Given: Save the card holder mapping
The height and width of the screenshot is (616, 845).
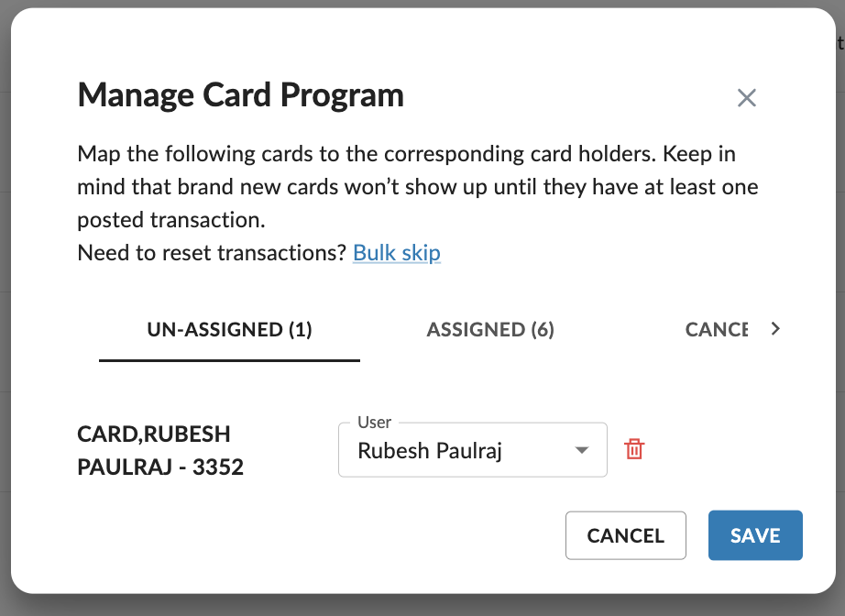Looking at the screenshot, I should pyautogui.click(x=755, y=535).
